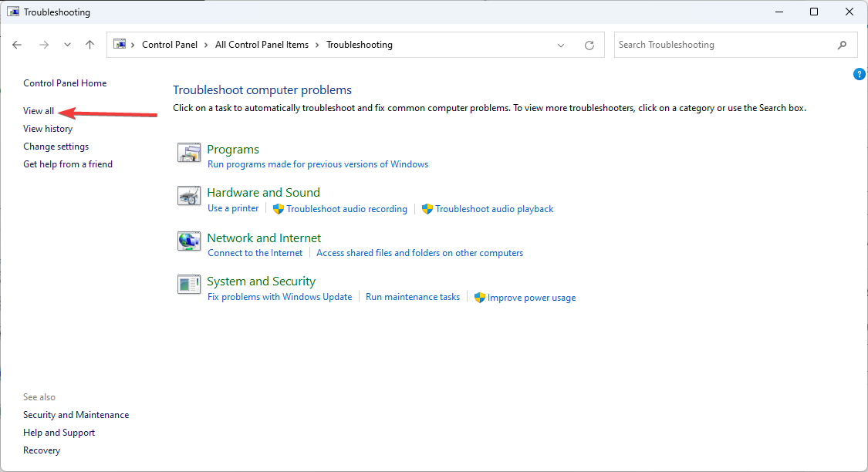Open the Programs category heading
The image size is (868, 472).
point(233,150)
